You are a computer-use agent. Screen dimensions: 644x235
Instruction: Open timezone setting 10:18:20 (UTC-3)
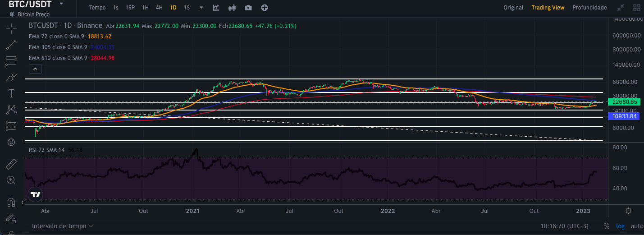565,226
